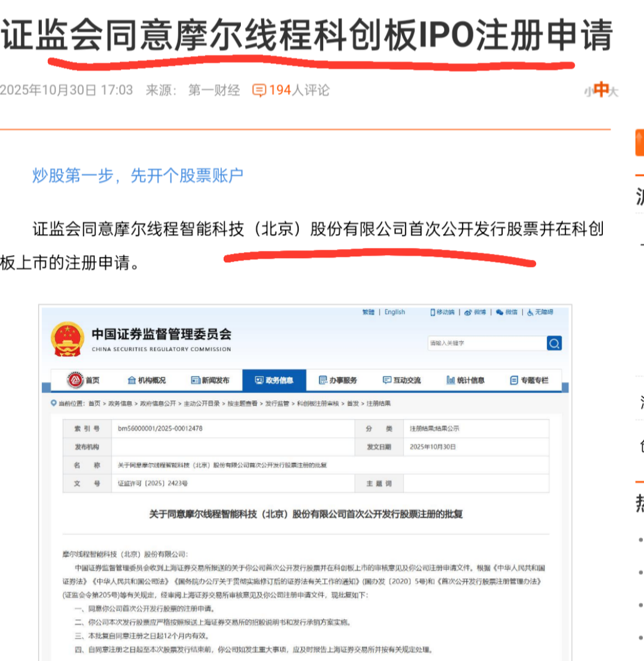Open the Weibo (微博) icon link
Screen dimensions: 644x661
(475, 312)
